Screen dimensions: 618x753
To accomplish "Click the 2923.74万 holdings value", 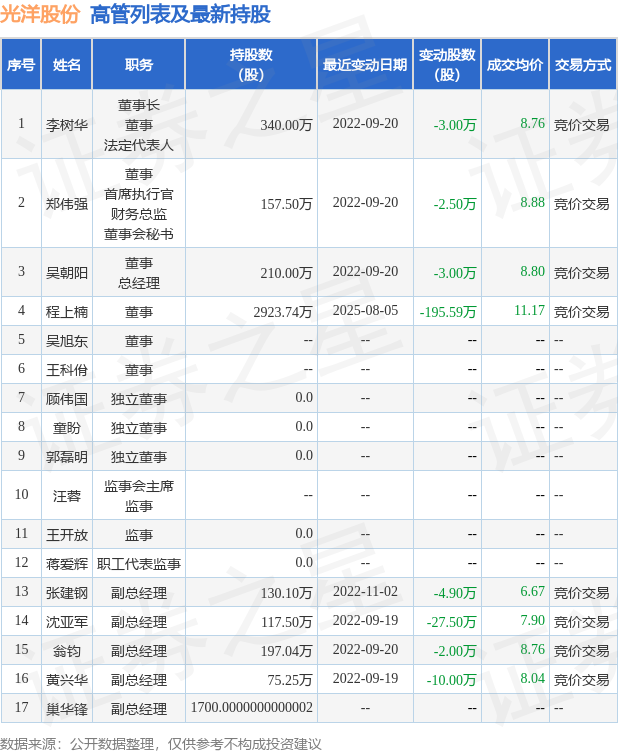I will (283, 312).
